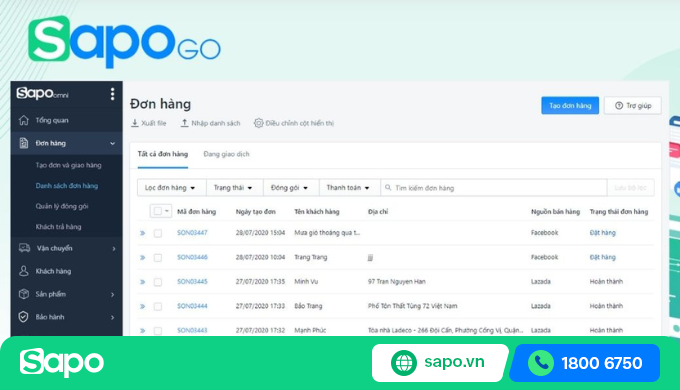680x390 pixels.
Task: Click the Nhập danh sách upload icon
Action: (x=185, y=123)
